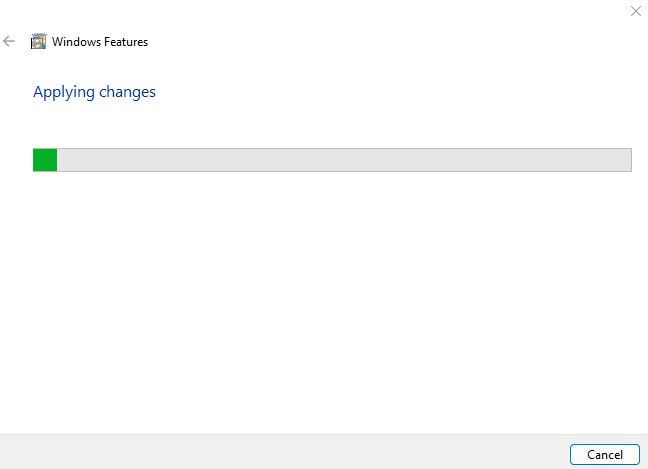
Task: Click the word "Applying" in the heading
Action: pyautogui.click(x=64, y=92)
